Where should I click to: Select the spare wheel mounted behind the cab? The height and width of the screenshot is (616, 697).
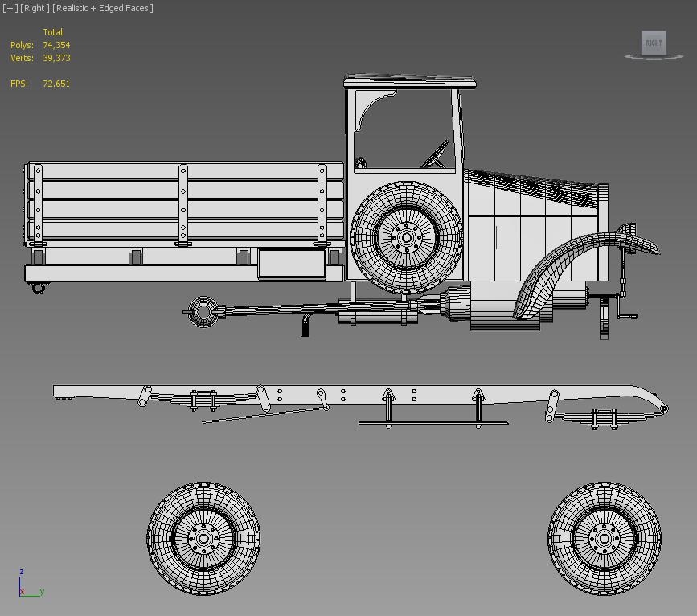click(406, 237)
